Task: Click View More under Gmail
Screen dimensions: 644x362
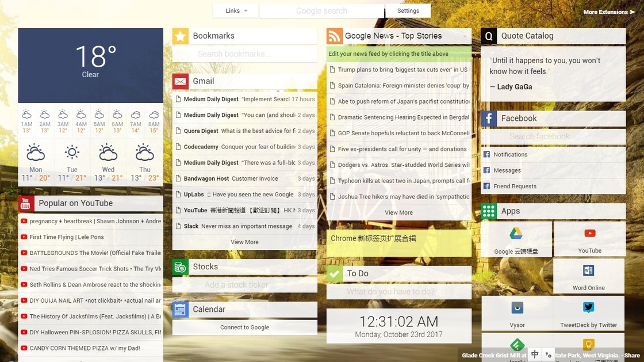Action: pyautogui.click(x=245, y=242)
